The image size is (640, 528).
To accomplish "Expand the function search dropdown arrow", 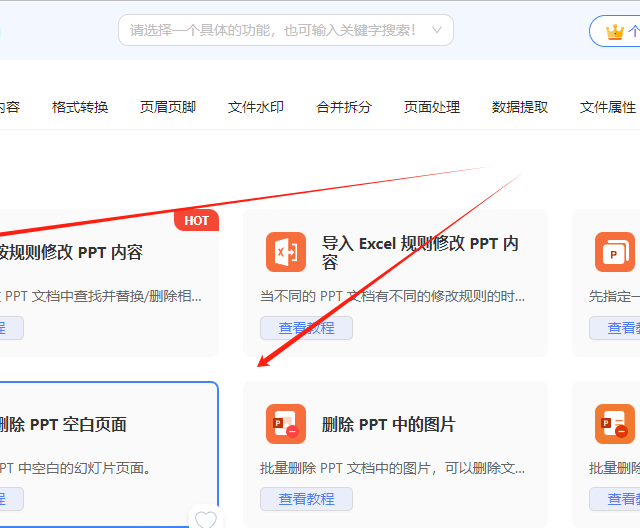I will click(437, 30).
